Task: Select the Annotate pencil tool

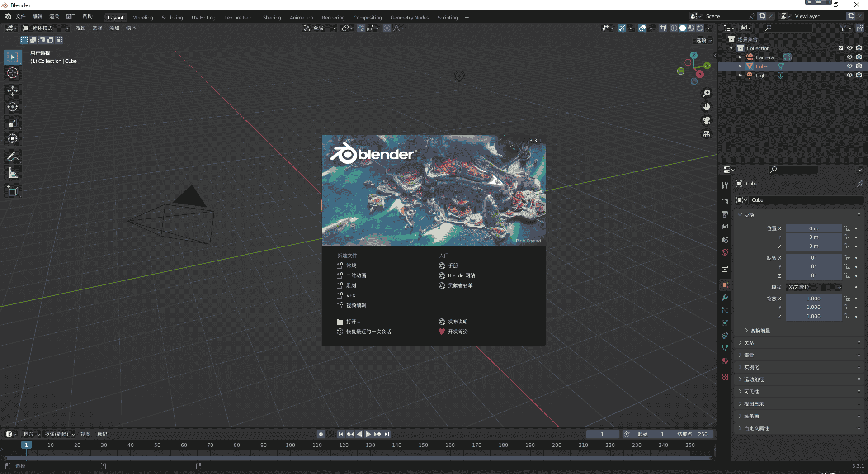Action: tap(13, 157)
